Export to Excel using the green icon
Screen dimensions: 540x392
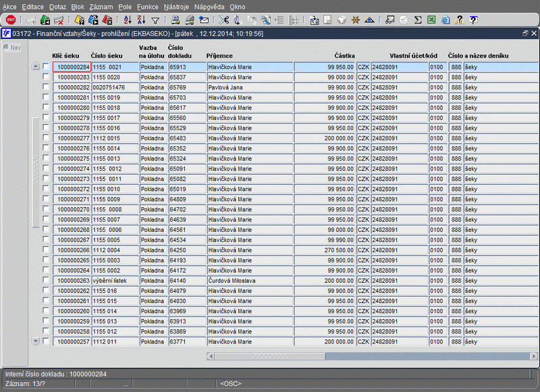[x=431, y=20]
